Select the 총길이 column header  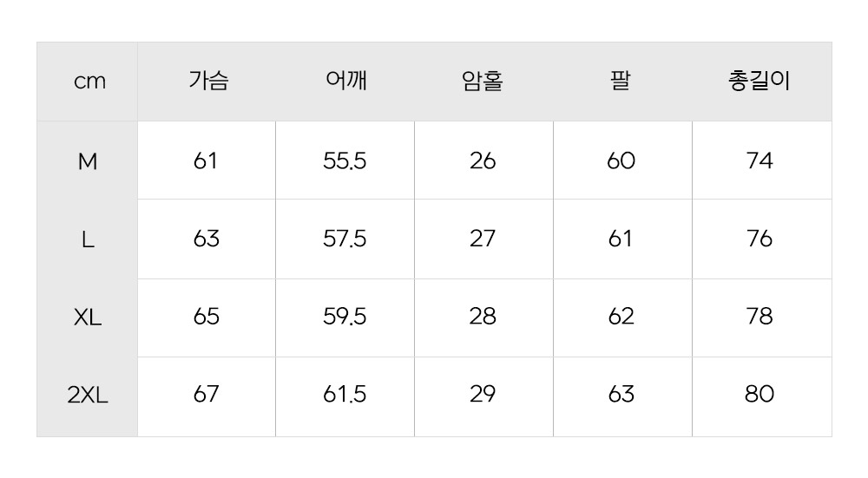click(759, 82)
